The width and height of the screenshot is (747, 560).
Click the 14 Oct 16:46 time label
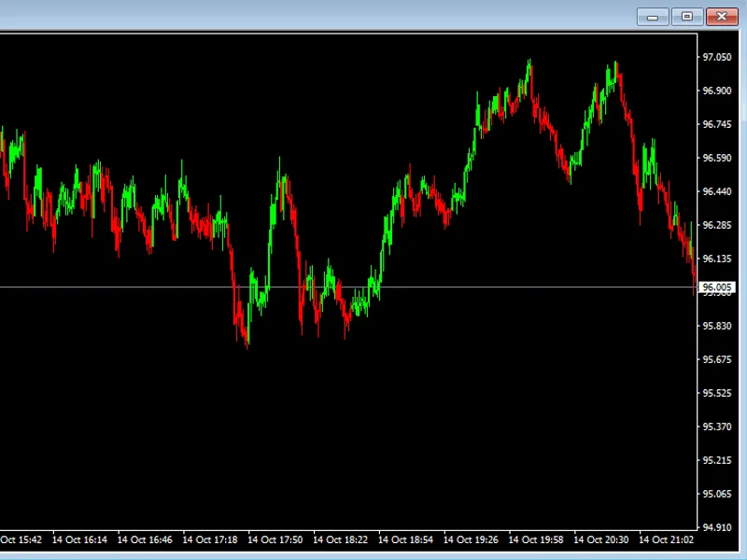point(145,539)
